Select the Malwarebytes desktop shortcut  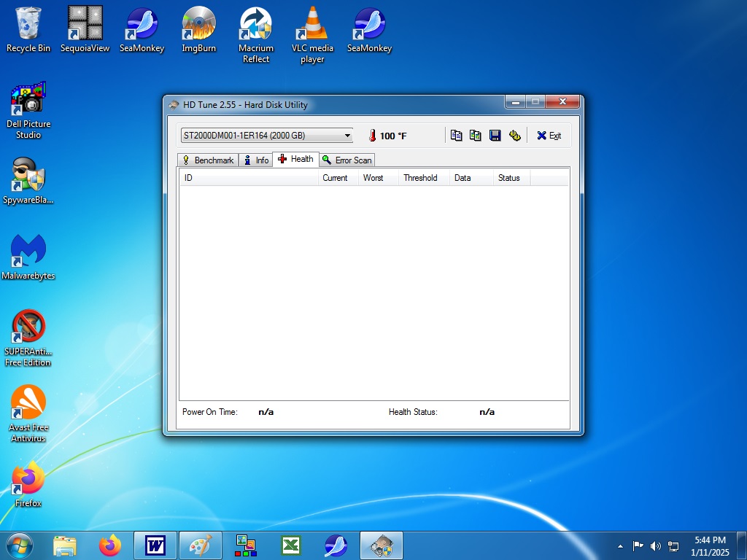pos(28,257)
